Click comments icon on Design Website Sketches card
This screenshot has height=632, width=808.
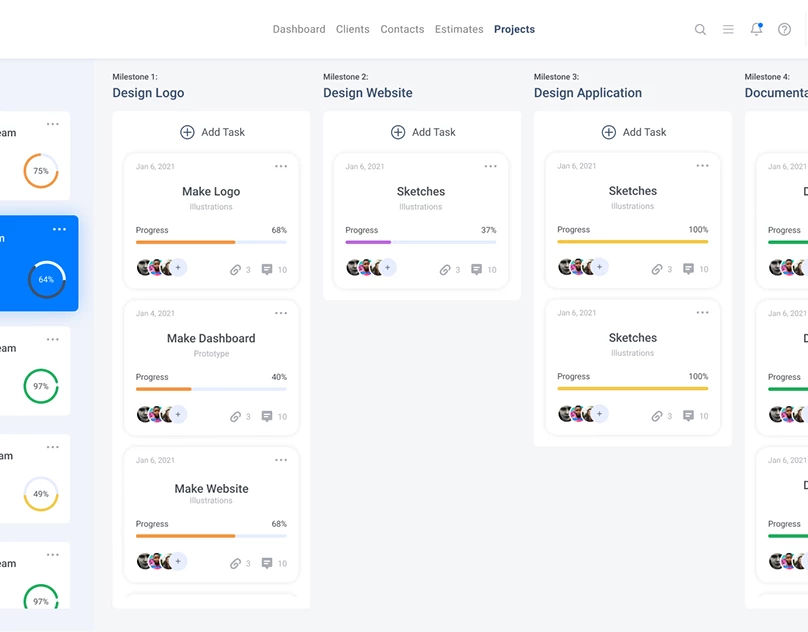(476, 270)
